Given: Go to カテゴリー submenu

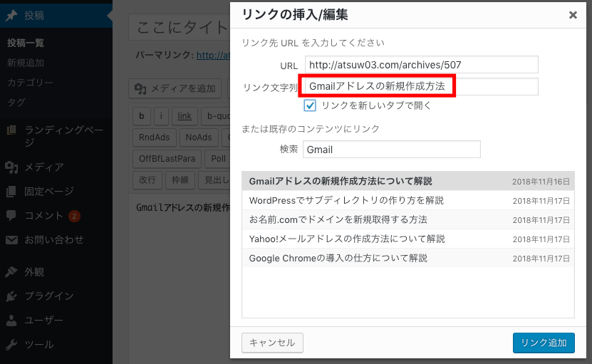Looking at the screenshot, I should point(30,83).
